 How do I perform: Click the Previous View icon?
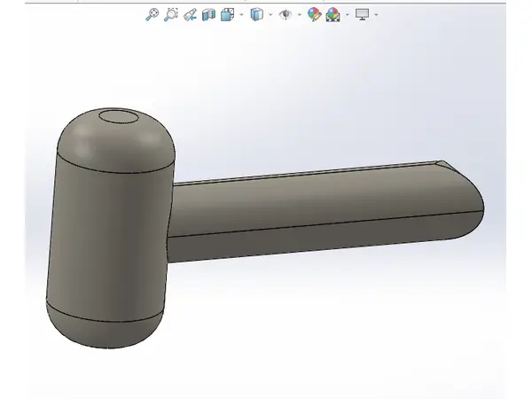(x=190, y=14)
